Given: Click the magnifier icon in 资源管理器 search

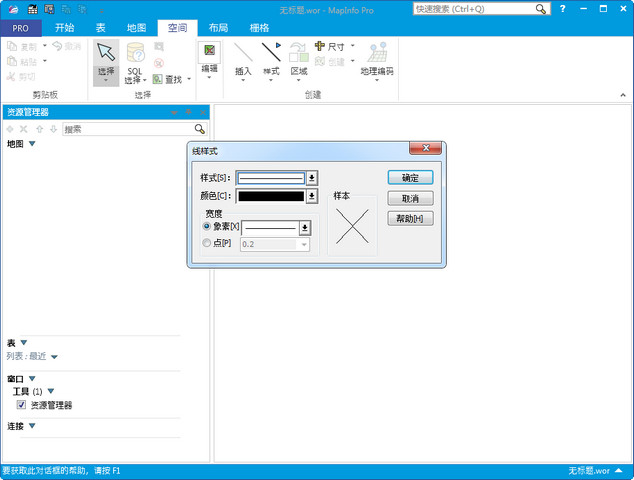Looking at the screenshot, I should click(x=200, y=129).
